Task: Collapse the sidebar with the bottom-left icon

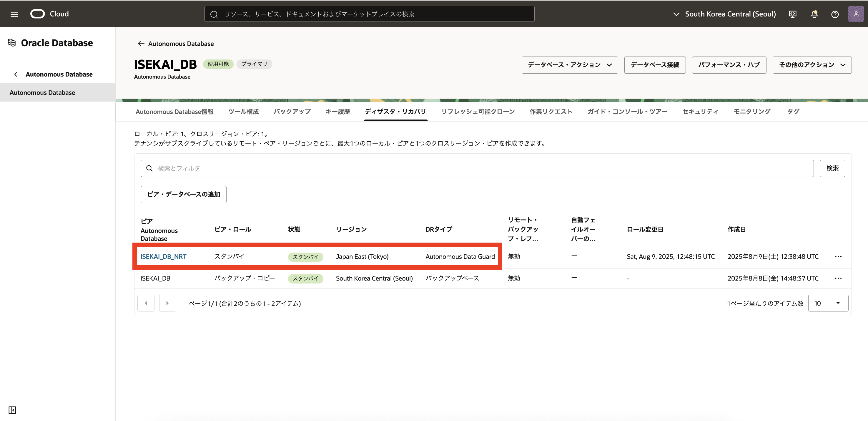Action: click(x=12, y=410)
